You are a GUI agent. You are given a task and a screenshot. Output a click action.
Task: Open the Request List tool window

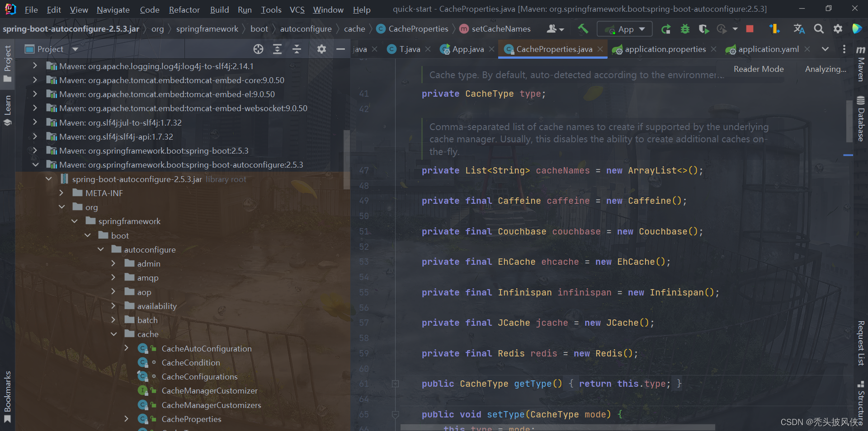[x=860, y=343]
